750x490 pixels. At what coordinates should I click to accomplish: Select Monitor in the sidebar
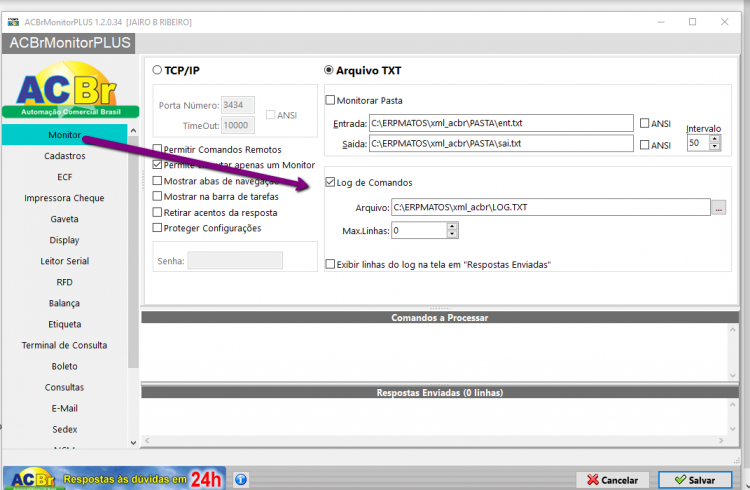point(65,135)
